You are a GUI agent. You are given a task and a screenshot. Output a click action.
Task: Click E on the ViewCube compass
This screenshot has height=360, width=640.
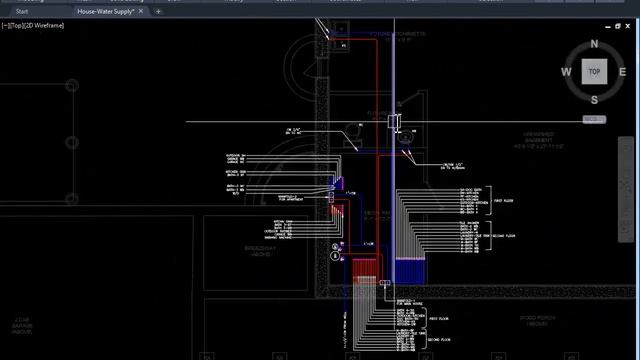pyautogui.click(x=622, y=72)
